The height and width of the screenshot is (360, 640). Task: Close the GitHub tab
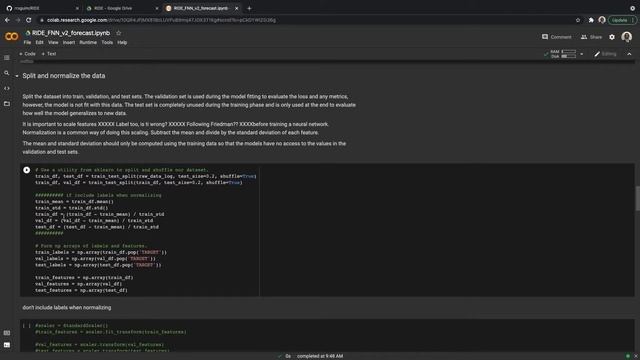tap(77, 8)
